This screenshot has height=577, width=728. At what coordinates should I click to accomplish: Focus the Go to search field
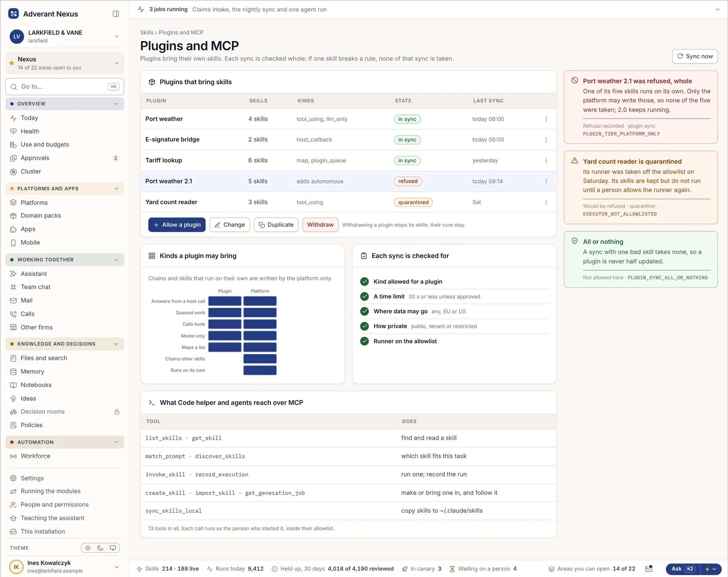[x=65, y=87]
